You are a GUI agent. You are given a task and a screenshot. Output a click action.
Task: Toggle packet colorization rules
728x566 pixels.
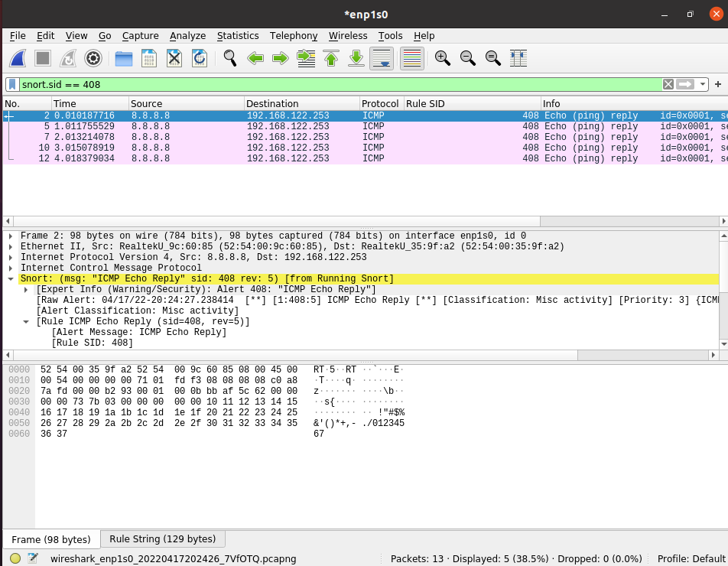click(x=412, y=58)
